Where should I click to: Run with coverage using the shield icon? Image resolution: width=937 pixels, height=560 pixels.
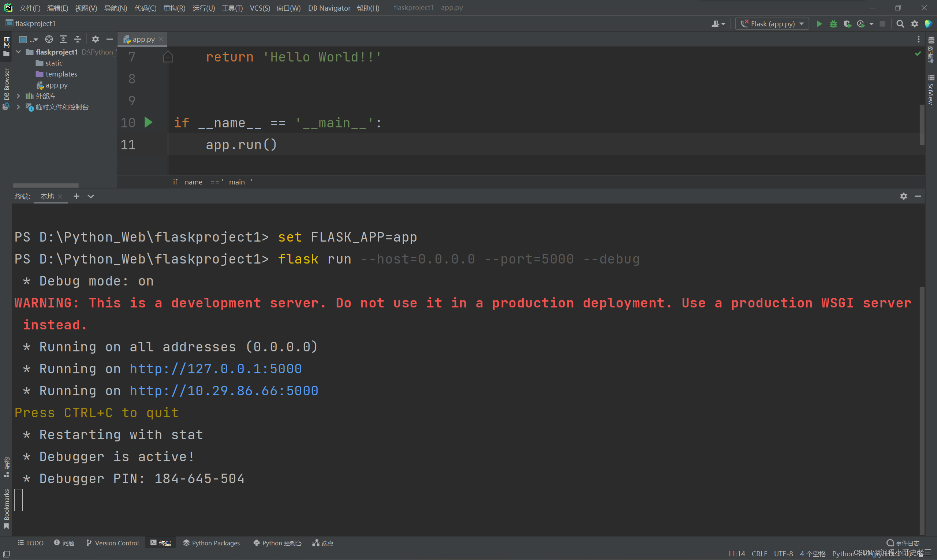click(848, 23)
